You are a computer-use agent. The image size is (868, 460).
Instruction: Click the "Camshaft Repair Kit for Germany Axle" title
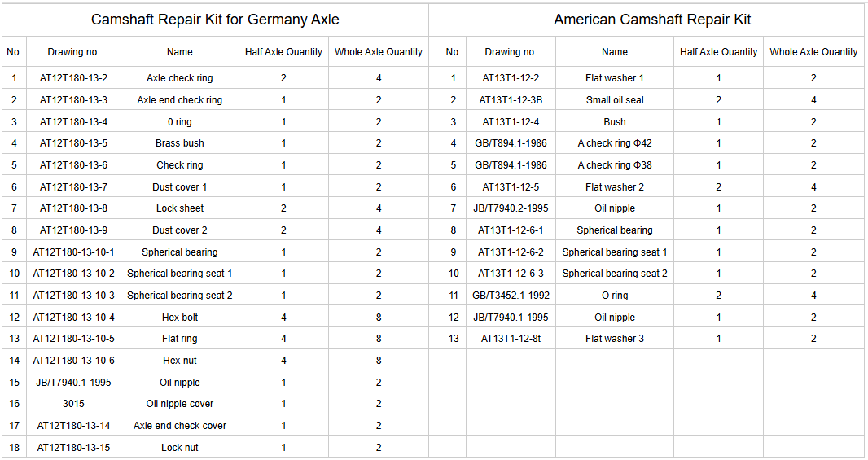[215, 20]
